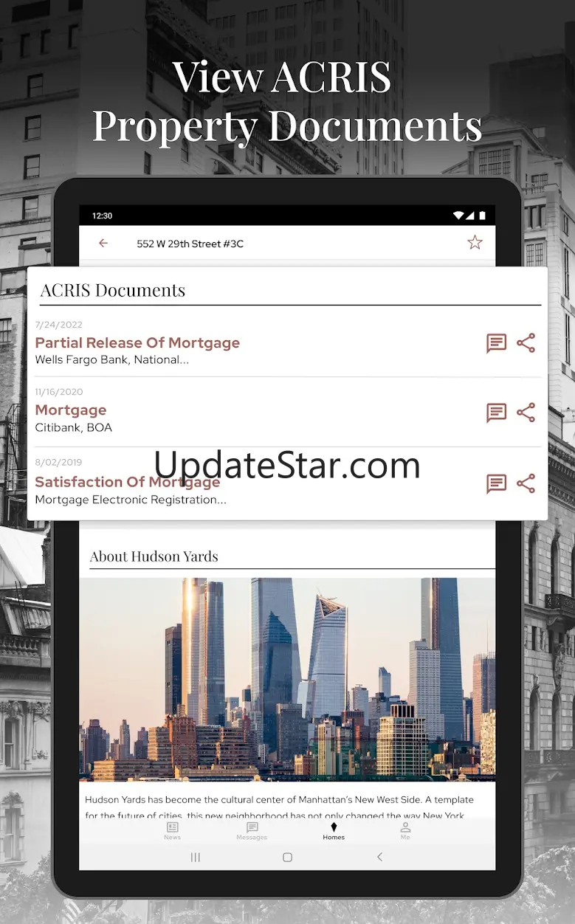Click the About Hudson Yards heading

pyautogui.click(x=154, y=556)
